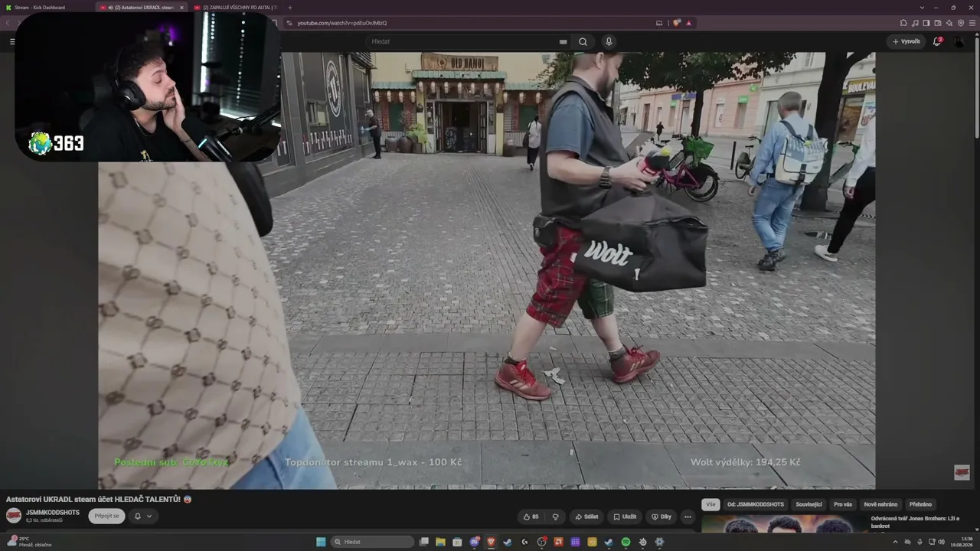The image size is (980, 551).
Task: Open the Brave Wallet icon
Action: pyautogui.click(x=938, y=23)
